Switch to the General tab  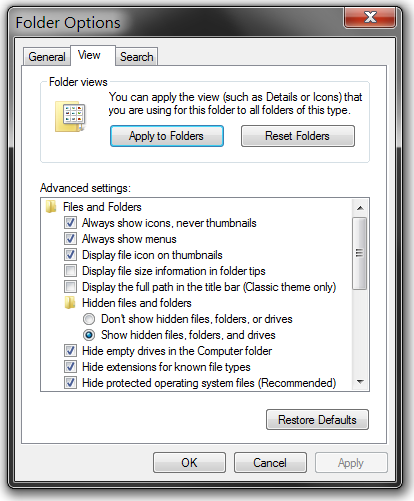pos(47,57)
